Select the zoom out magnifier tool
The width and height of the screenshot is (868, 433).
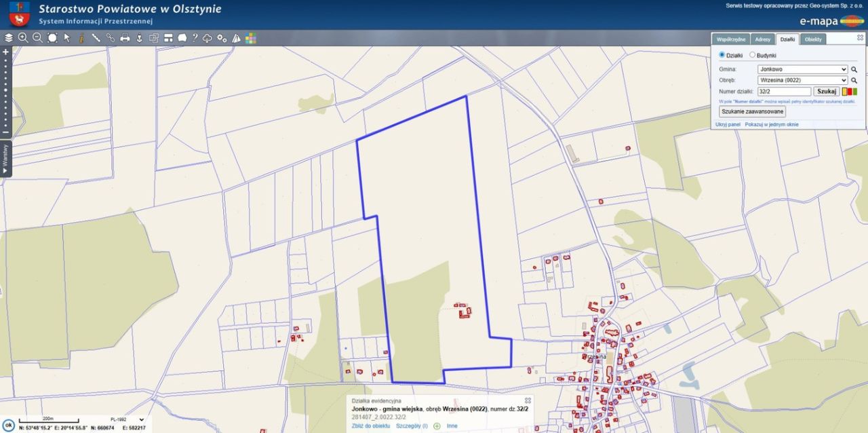(37, 38)
